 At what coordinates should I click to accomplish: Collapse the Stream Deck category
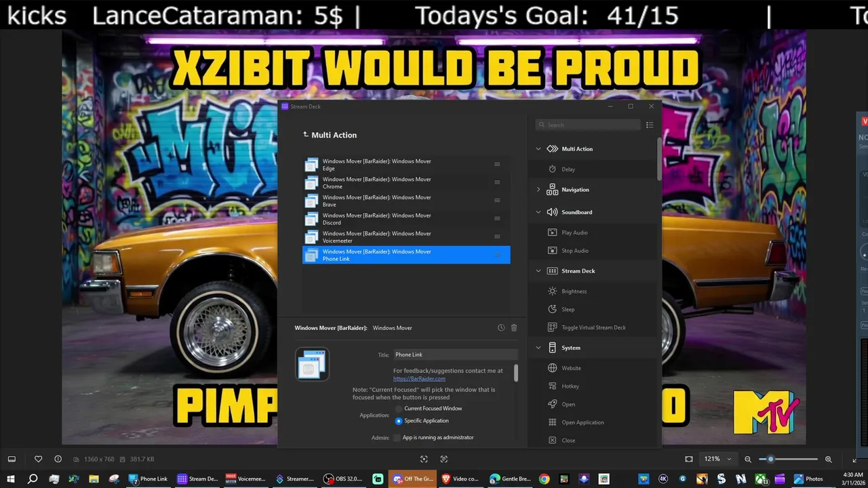click(x=538, y=271)
